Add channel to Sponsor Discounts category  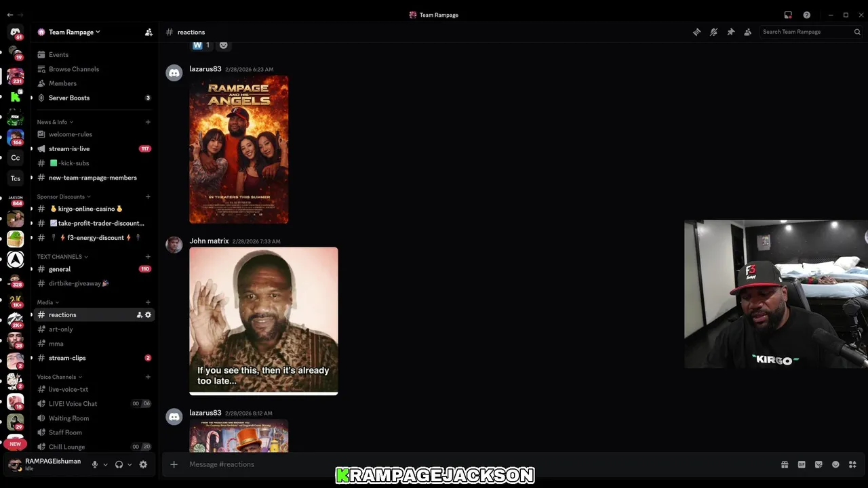[x=148, y=197]
